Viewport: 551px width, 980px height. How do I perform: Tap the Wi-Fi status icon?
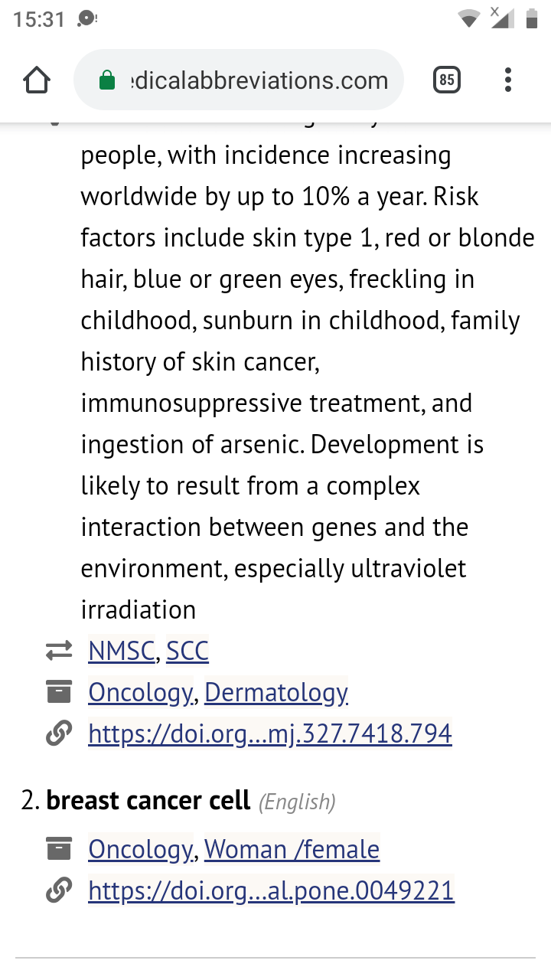coord(468,19)
